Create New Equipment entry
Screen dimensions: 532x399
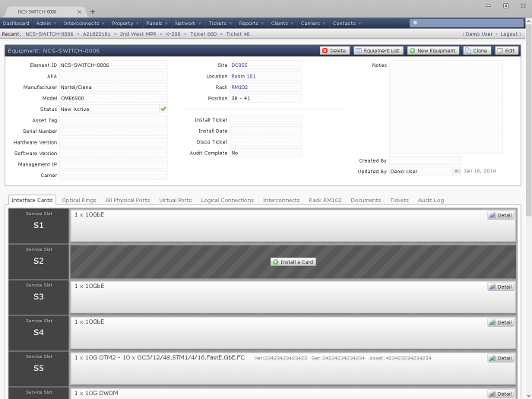click(x=432, y=51)
